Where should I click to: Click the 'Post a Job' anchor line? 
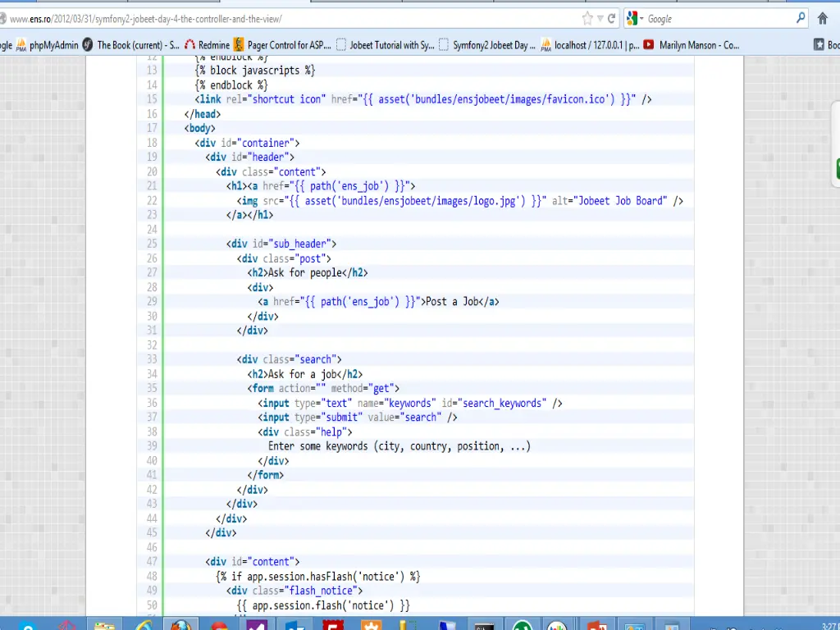(x=379, y=302)
